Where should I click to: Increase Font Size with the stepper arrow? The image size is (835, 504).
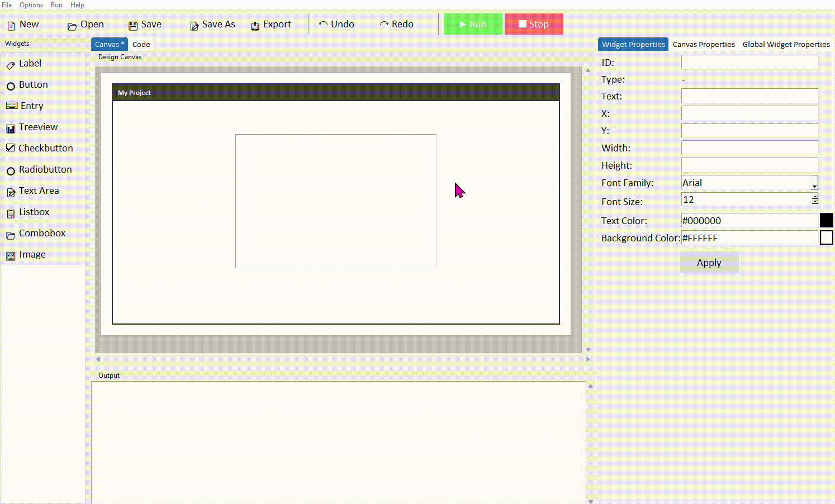tap(815, 197)
